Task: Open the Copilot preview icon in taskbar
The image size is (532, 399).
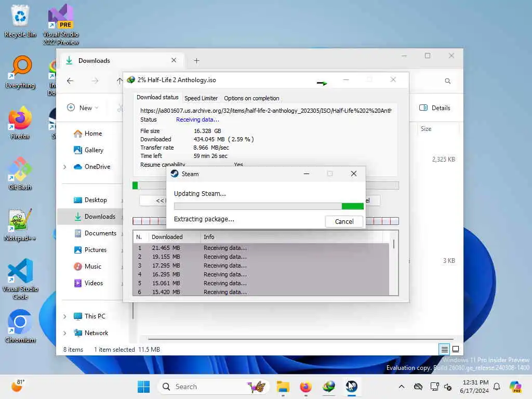Action: (515, 387)
